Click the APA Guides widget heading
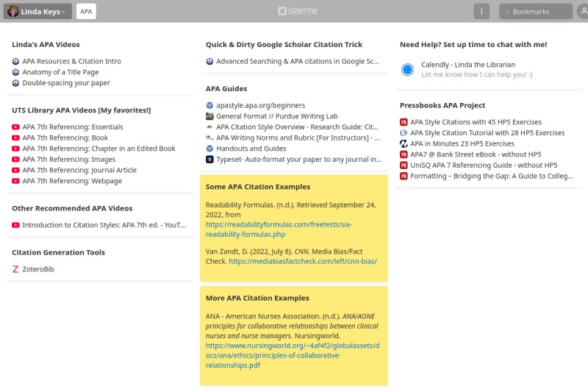588x392 pixels. 226,88
